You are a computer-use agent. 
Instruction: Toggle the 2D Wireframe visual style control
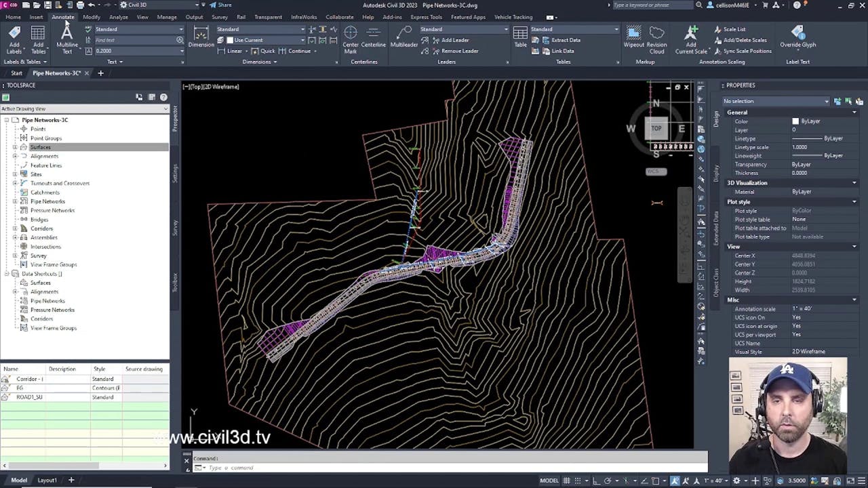pos(221,87)
